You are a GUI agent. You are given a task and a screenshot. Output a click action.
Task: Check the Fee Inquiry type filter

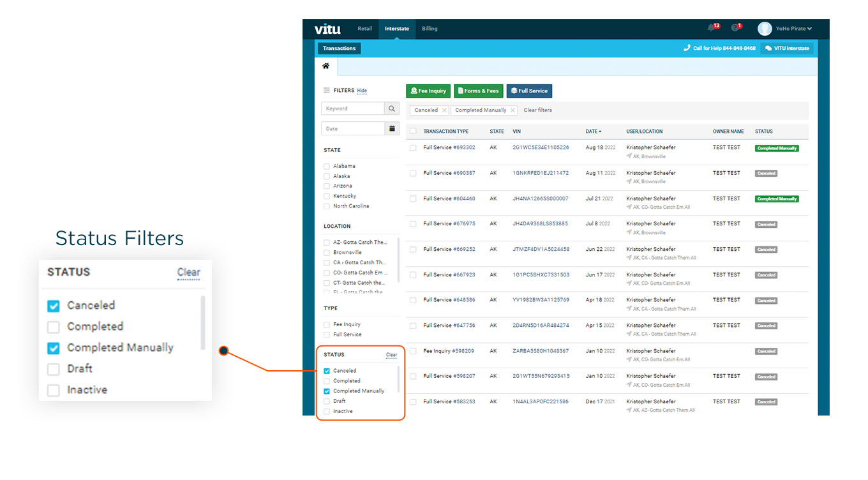pos(327,324)
